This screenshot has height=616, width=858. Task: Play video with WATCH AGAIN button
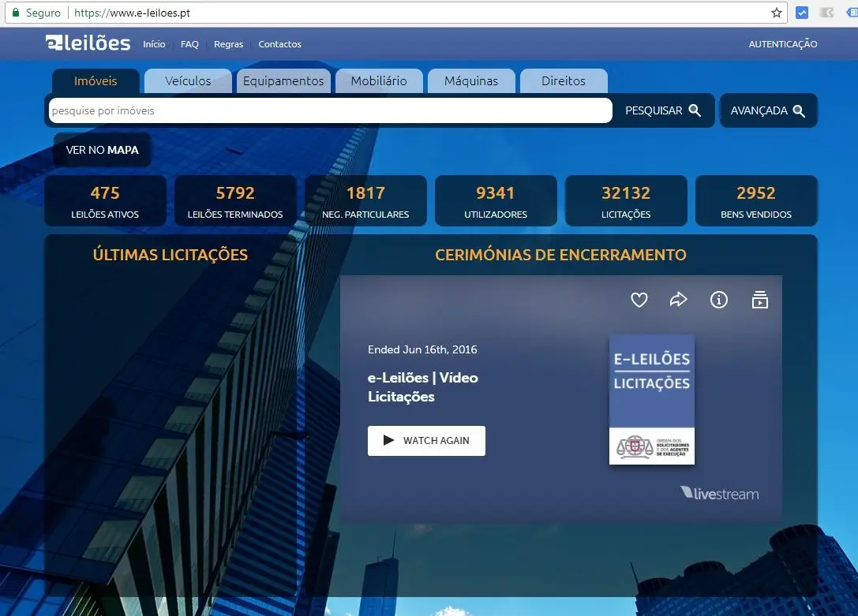click(x=426, y=441)
